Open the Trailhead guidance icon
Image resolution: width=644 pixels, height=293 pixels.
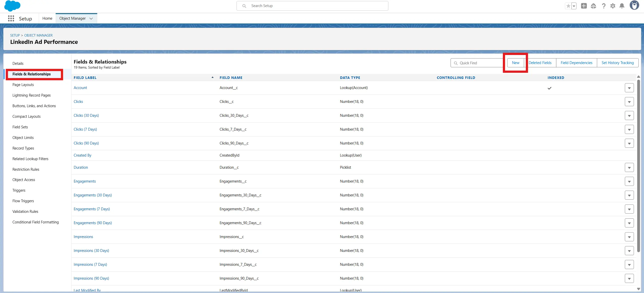[593, 6]
